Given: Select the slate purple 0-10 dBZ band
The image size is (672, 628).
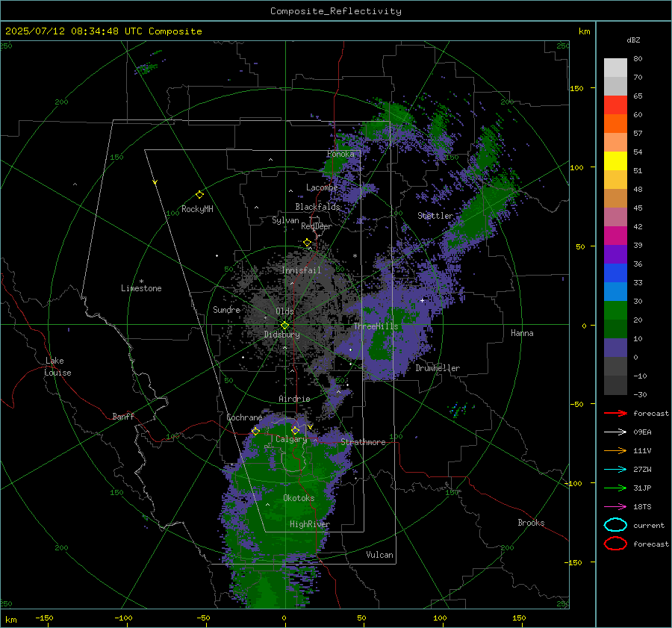Looking at the screenshot, I should tap(615, 348).
